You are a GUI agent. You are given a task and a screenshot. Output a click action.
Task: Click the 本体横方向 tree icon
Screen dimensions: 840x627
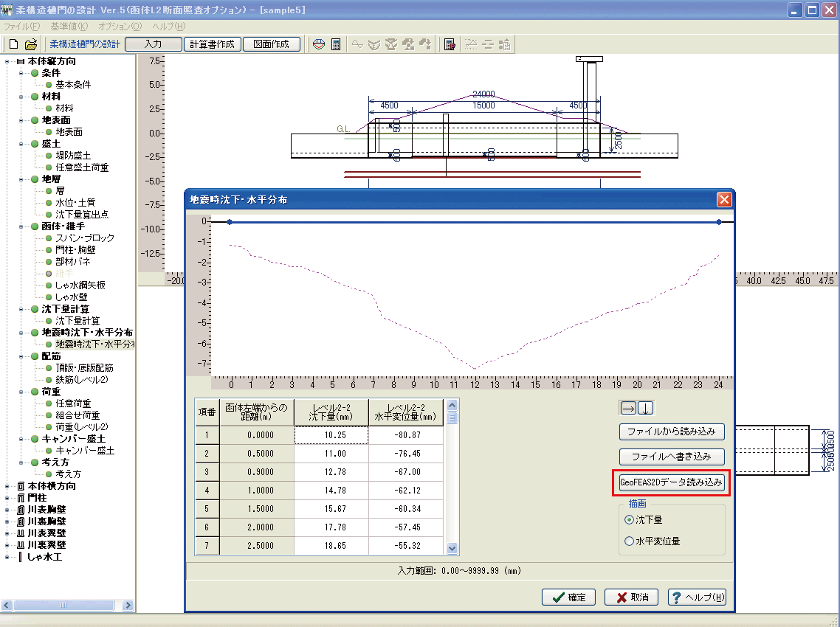pyautogui.click(x=21, y=486)
